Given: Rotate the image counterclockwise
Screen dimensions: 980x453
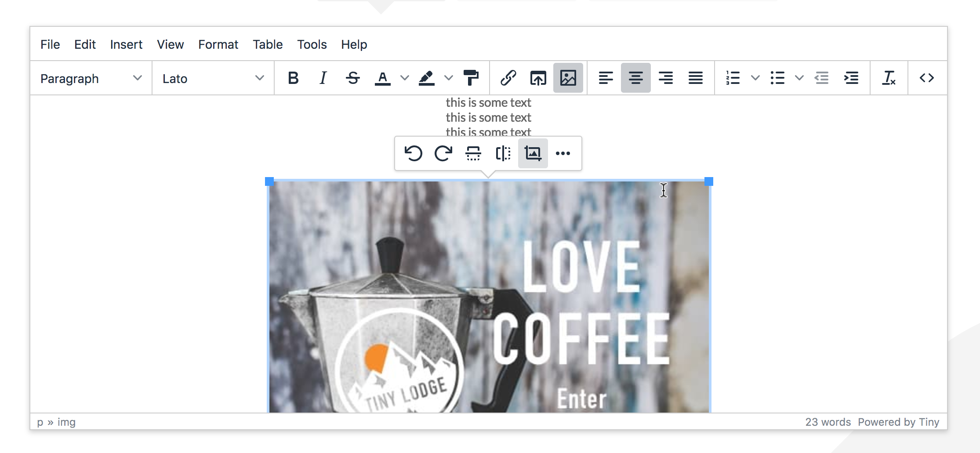Looking at the screenshot, I should point(414,153).
